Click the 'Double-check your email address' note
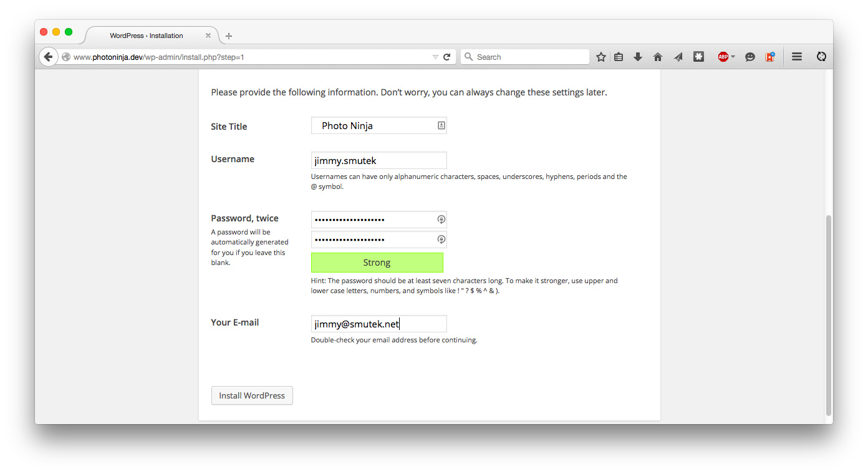868x474 pixels. coord(394,340)
